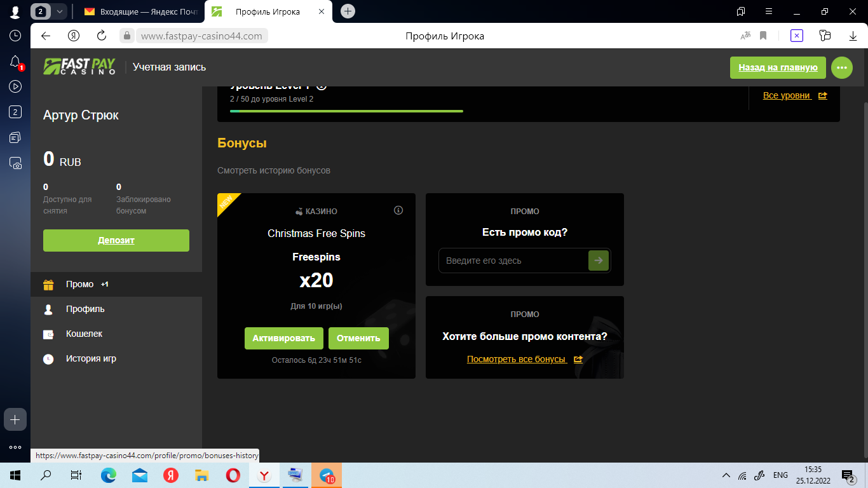
Task: Open История игр in the account menu
Action: tap(116, 359)
